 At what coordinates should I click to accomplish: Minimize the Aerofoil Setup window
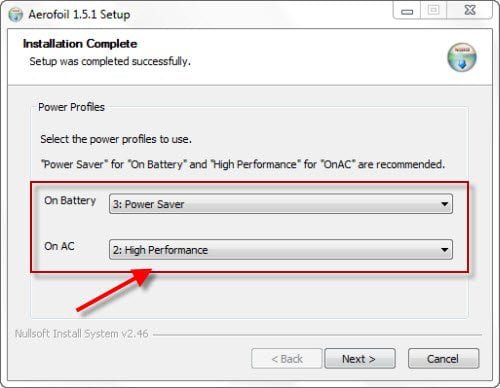pyautogui.click(x=407, y=10)
